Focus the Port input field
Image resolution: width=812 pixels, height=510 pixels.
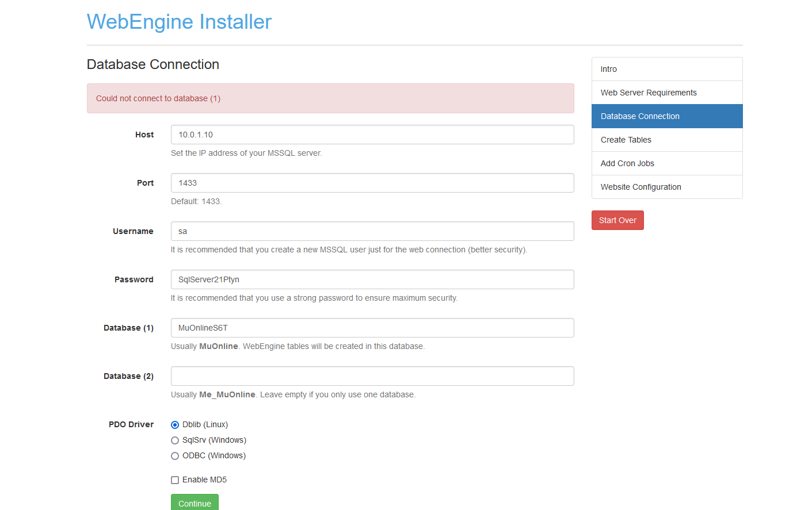tap(372, 183)
